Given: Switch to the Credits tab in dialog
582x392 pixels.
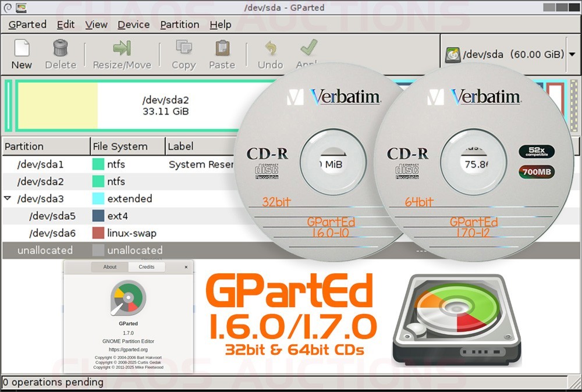Looking at the screenshot, I should coord(147,267).
